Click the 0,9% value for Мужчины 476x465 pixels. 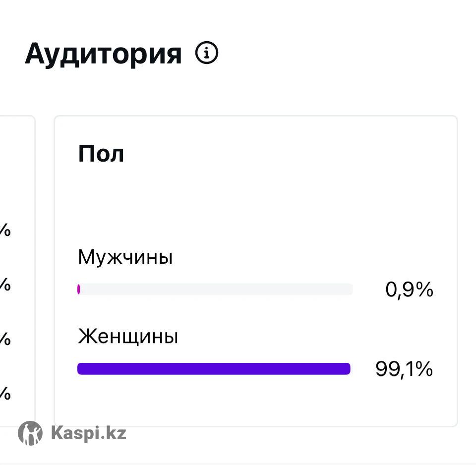click(409, 290)
